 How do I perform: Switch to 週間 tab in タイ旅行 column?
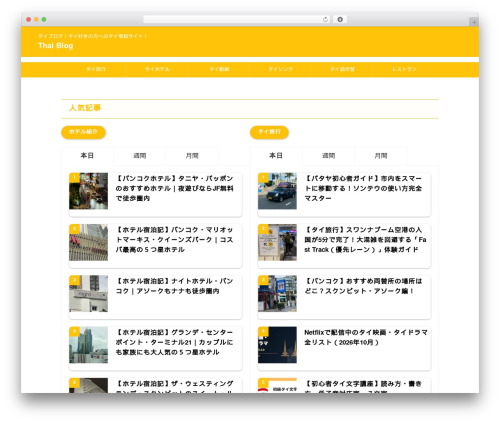tap(328, 156)
